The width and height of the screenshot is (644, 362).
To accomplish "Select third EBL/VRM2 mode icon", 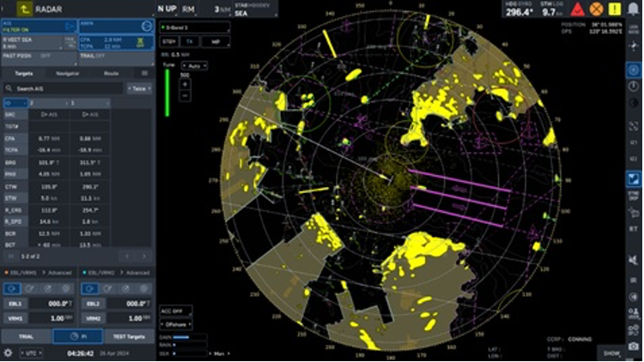I will [125, 288].
